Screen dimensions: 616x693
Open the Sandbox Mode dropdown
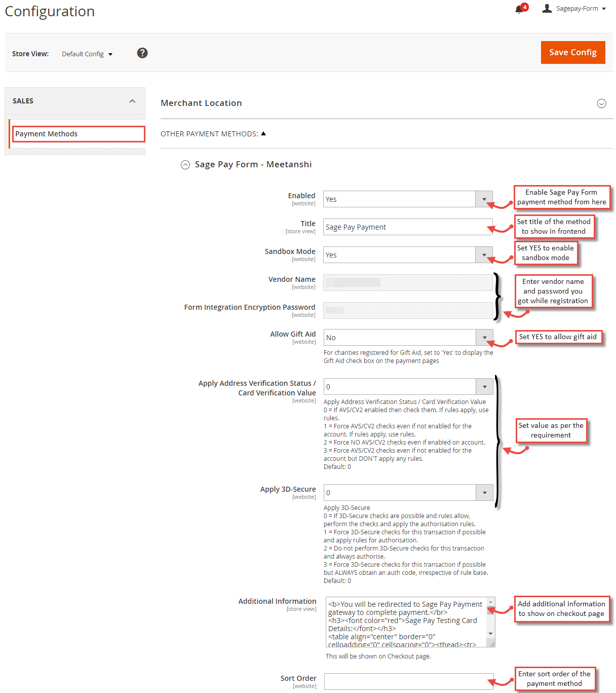(x=408, y=255)
